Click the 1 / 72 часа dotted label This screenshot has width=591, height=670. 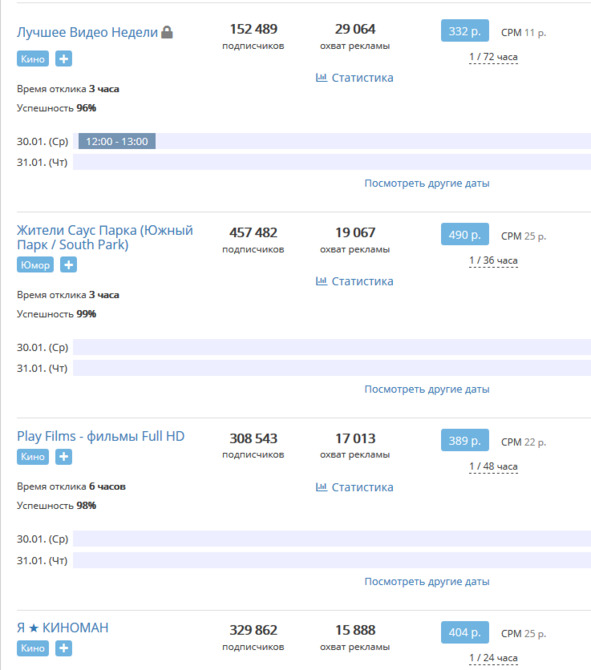click(x=493, y=57)
